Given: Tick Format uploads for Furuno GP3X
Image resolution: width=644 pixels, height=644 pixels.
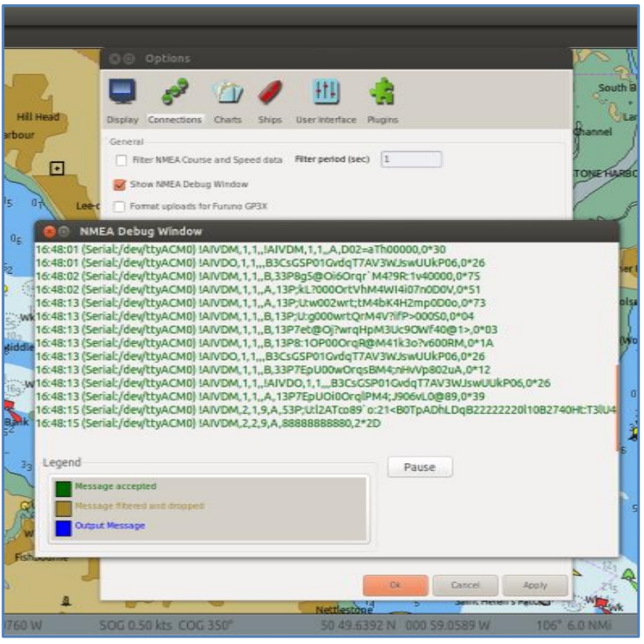Looking at the screenshot, I should click(121, 207).
